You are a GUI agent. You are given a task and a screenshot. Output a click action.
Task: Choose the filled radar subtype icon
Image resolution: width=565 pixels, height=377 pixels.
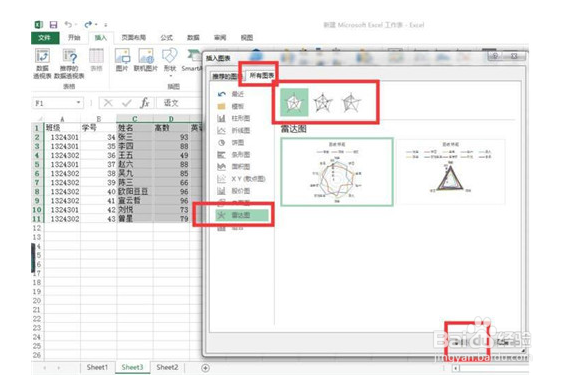coord(351,102)
